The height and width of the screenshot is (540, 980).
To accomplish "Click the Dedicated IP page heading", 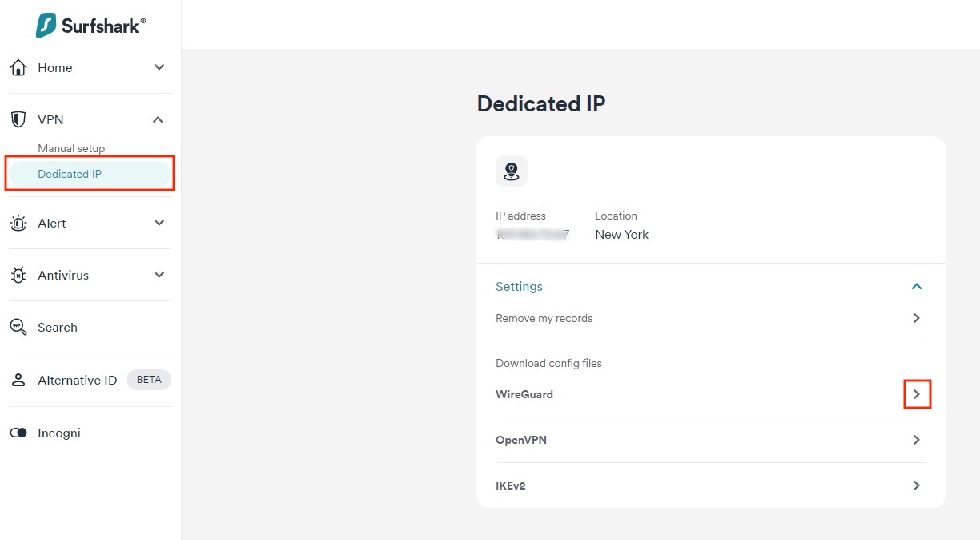I will (541, 103).
